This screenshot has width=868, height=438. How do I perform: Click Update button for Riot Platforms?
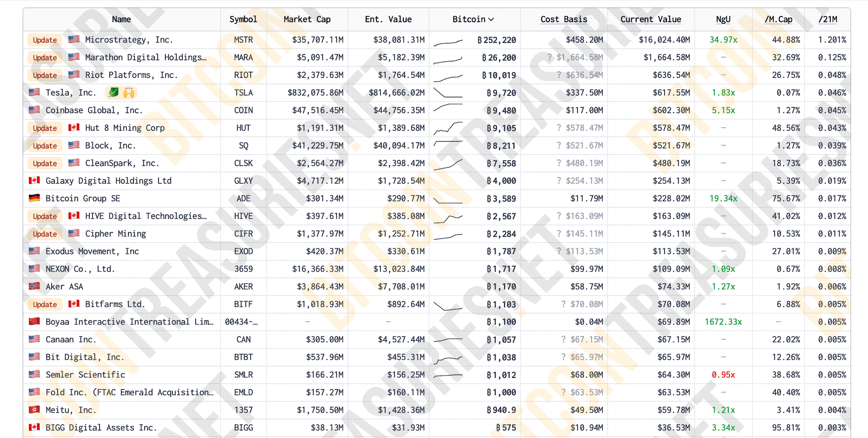(45, 75)
